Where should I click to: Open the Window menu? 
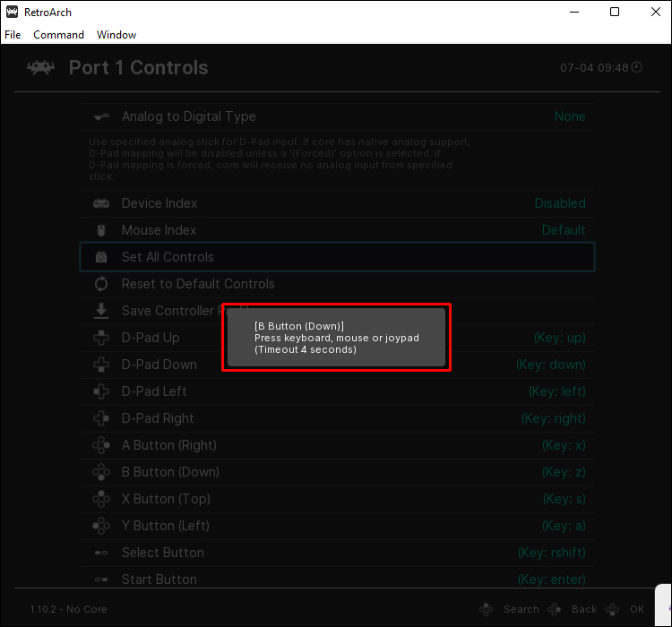coord(116,35)
